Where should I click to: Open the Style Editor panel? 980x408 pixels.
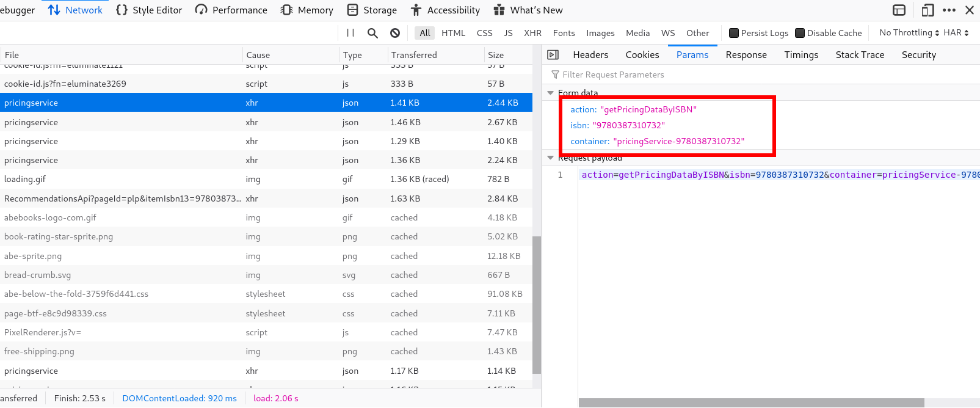(149, 10)
